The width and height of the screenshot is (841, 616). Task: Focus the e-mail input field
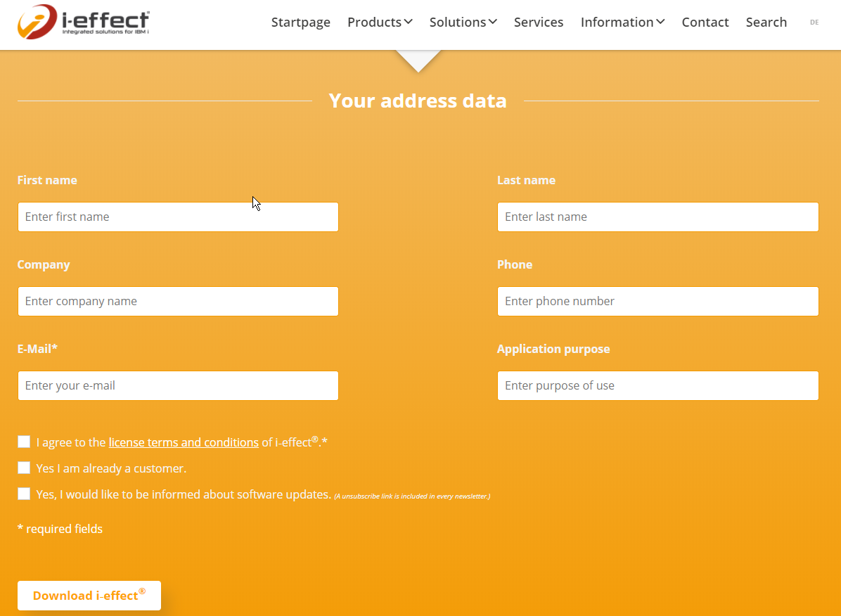[x=178, y=385]
